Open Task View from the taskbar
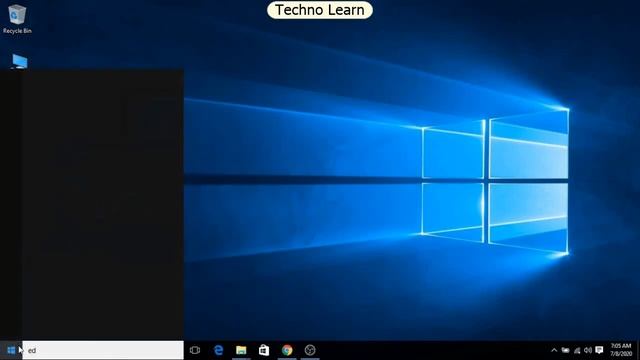Viewport: 640px width, 360px height. pos(195,350)
